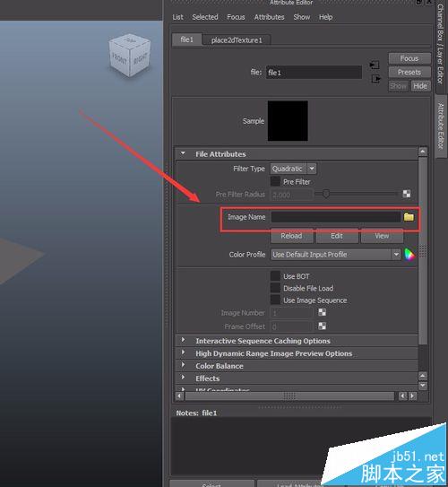Click the vertical scrollbar of attributes list
Screen dimensions: 448x487
coord(423,250)
